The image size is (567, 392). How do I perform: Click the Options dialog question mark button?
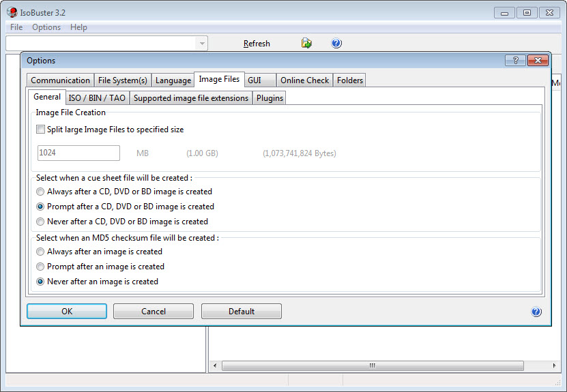(x=515, y=61)
